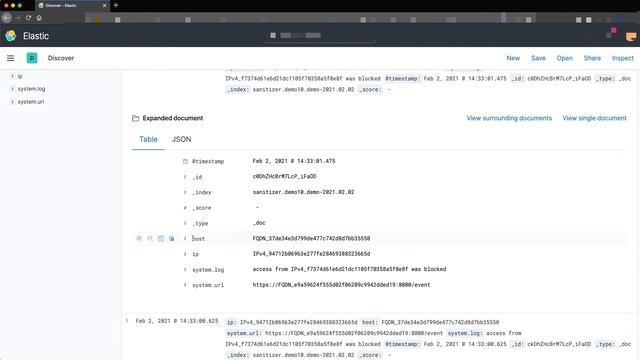Click the _index field name row
Screen dimensions: 640x360
(x=202, y=192)
